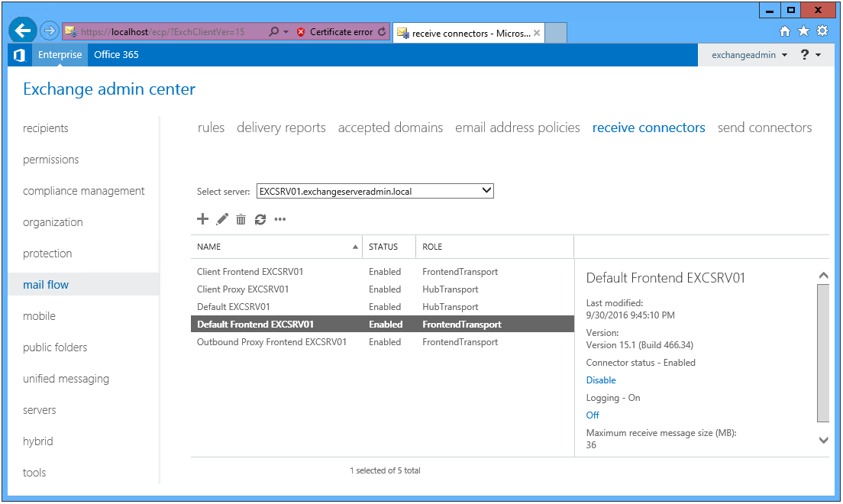
Task: Open the rules tab
Action: 211,128
